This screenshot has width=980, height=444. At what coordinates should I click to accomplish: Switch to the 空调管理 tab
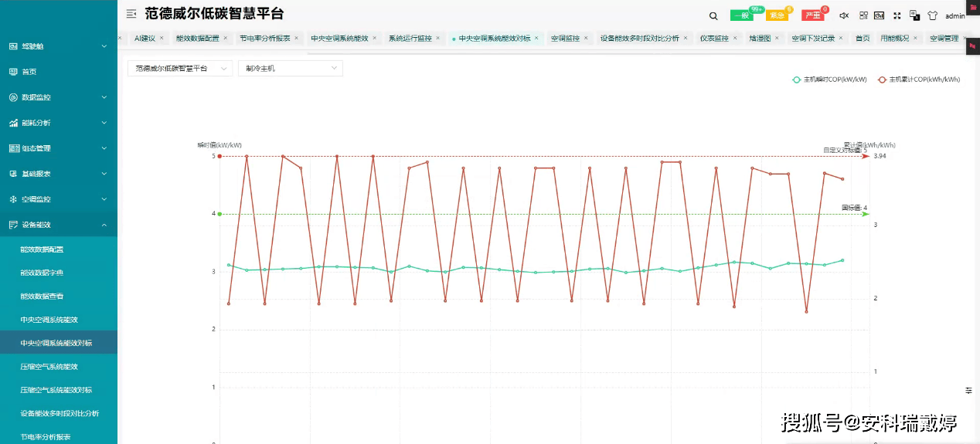944,38
